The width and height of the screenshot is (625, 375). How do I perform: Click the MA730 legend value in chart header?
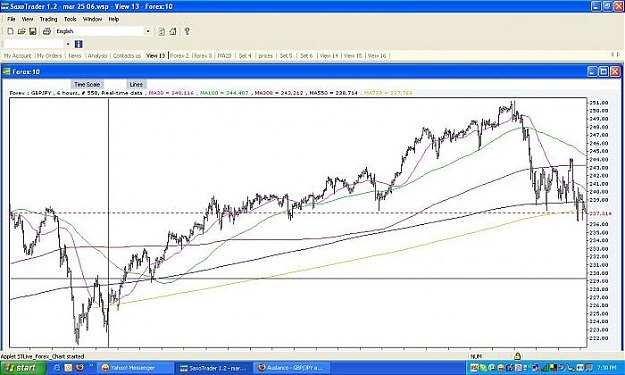[388, 93]
